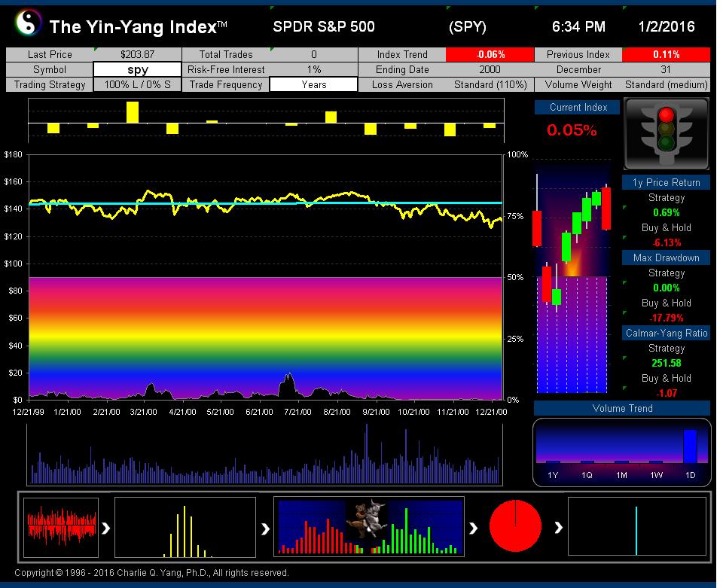Screen dimensions: 723x588
Task: Edit the spy symbol input field
Action: tap(137, 69)
